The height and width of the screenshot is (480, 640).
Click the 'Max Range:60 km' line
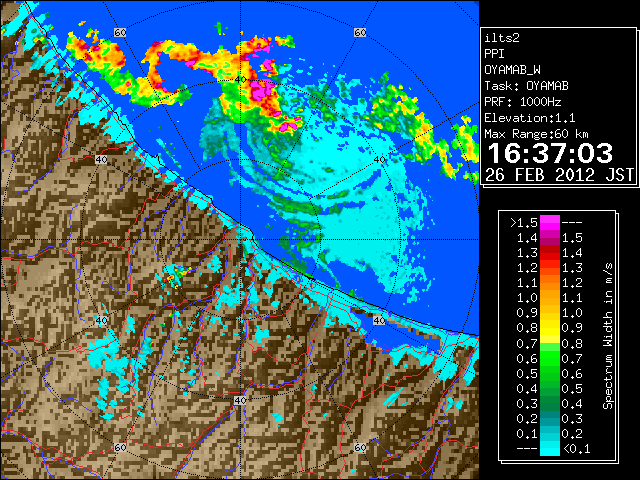click(x=536, y=134)
